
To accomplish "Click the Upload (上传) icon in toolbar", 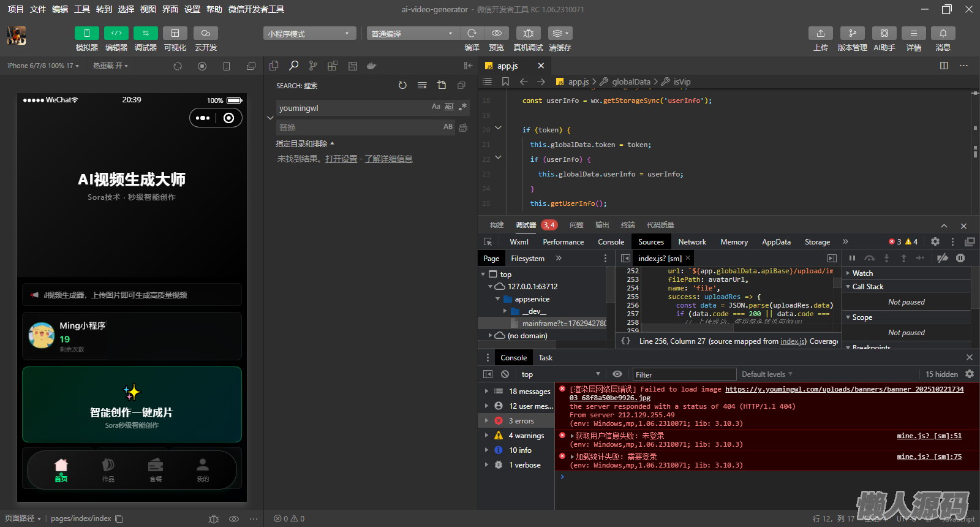I will pyautogui.click(x=820, y=34).
